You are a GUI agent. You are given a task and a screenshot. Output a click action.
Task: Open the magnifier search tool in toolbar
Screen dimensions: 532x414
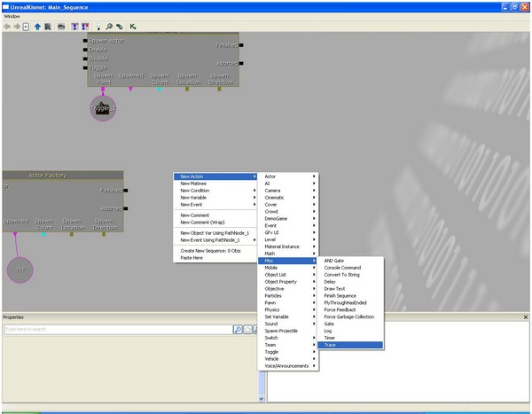[x=109, y=27]
